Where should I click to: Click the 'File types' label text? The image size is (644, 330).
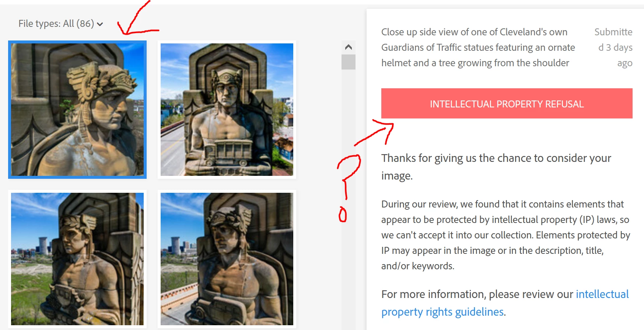pyautogui.click(x=39, y=24)
